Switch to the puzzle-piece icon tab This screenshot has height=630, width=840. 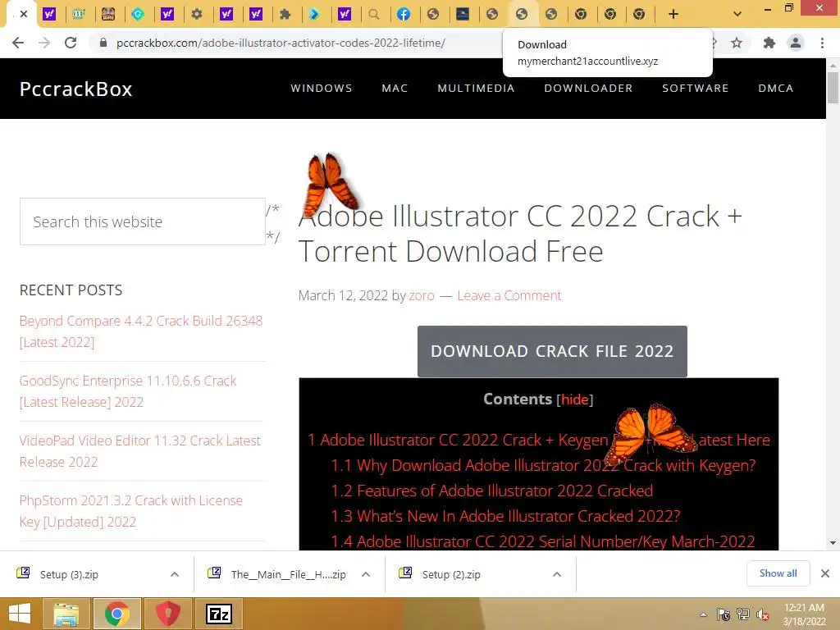[285, 14]
